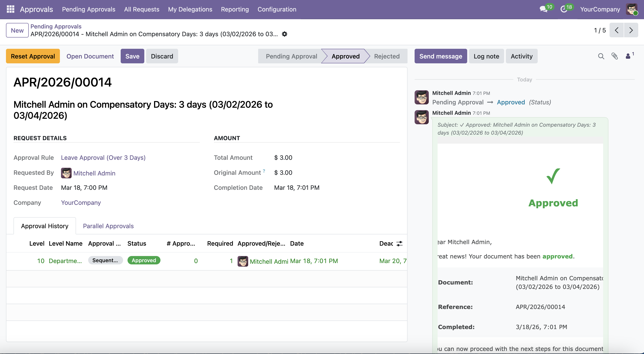Select the Approved status stage

[345, 56]
